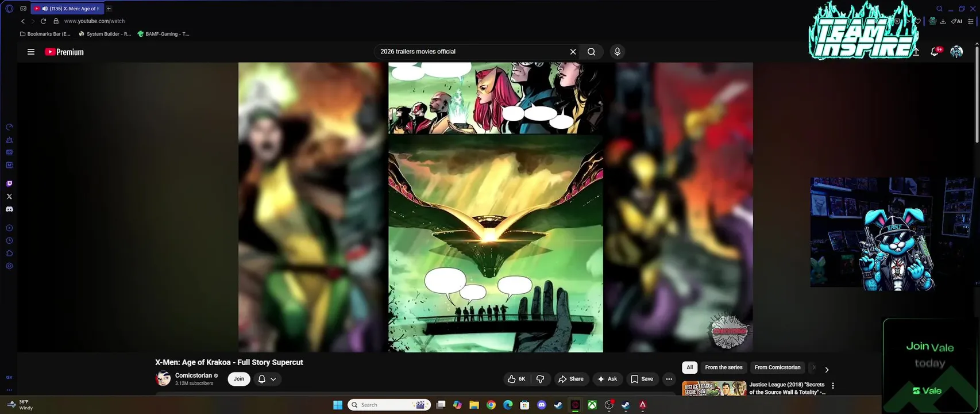Click the page vertical scrollbar

click(977, 95)
